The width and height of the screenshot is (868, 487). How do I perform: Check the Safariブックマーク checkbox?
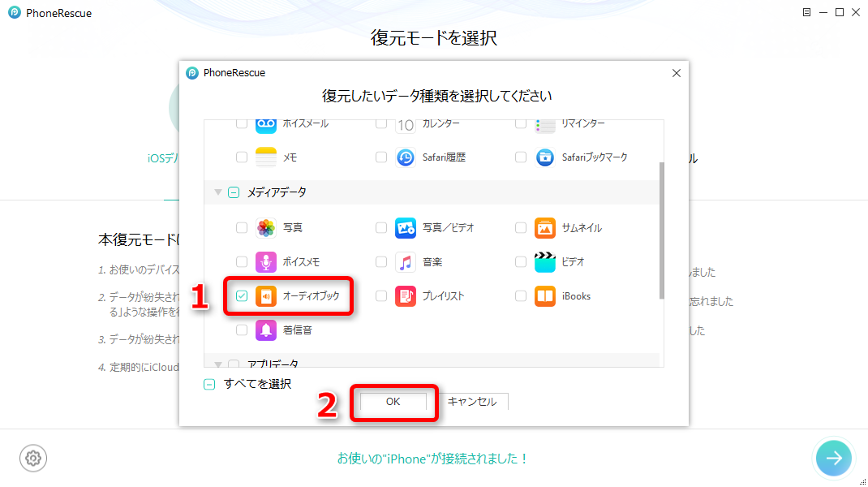coord(520,157)
